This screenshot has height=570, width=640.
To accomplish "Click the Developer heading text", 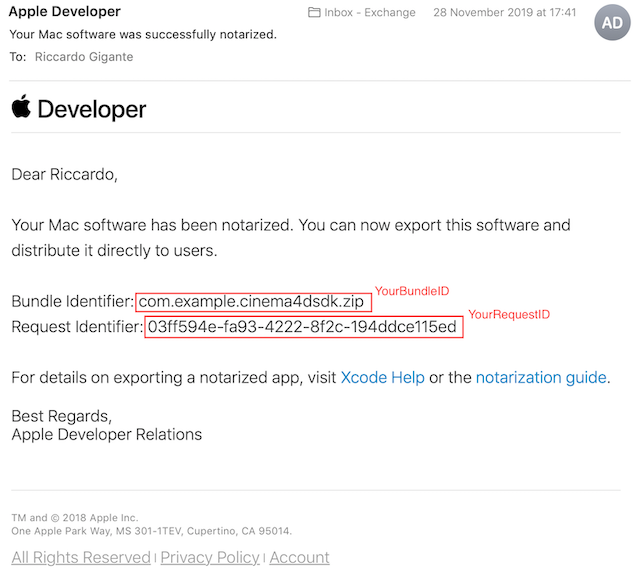I will coord(92,109).
